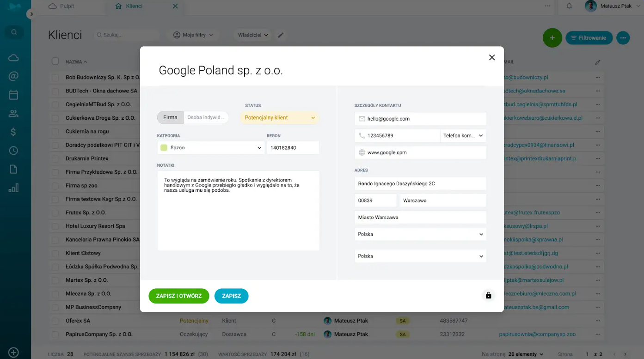Screen dimensions: 644x359
Task: Click the Szukaj search field
Action: point(127,35)
